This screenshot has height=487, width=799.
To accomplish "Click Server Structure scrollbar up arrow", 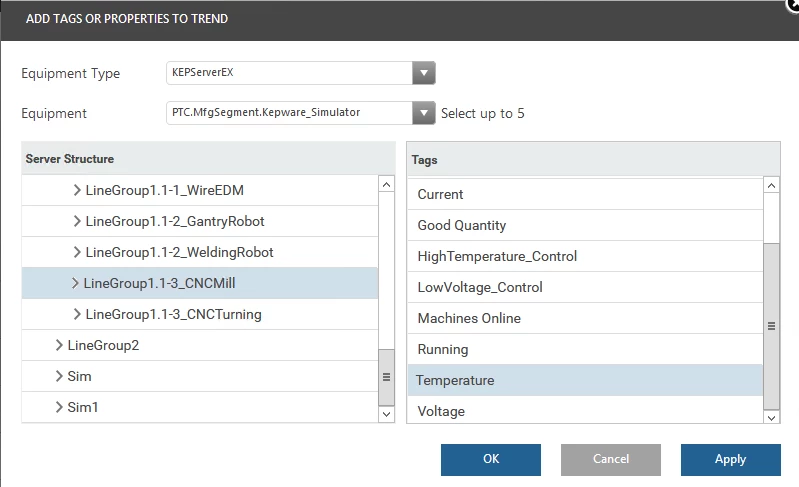I will (x=386, y=184).
